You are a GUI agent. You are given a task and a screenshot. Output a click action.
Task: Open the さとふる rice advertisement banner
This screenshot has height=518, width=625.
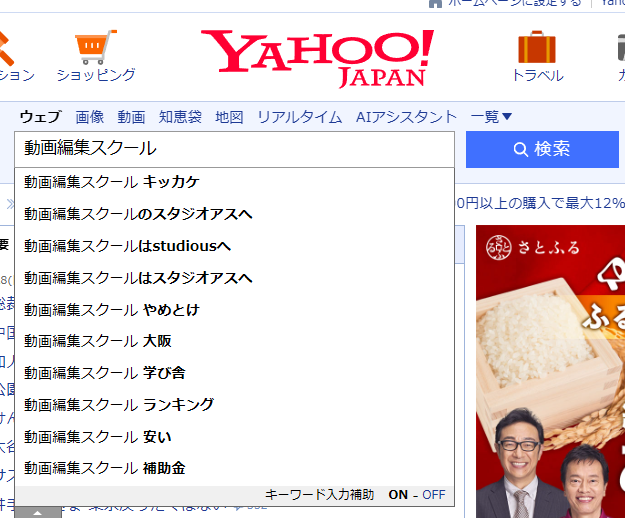(x=550, y=371)
